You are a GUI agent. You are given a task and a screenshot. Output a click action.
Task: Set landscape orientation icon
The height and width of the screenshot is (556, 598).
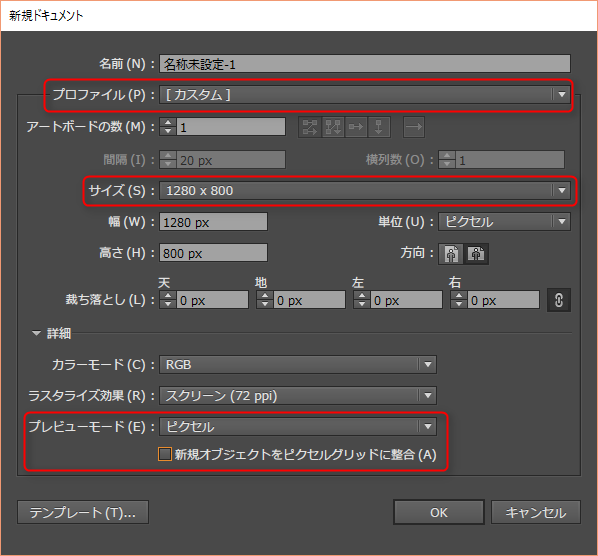tap(476, 254)
